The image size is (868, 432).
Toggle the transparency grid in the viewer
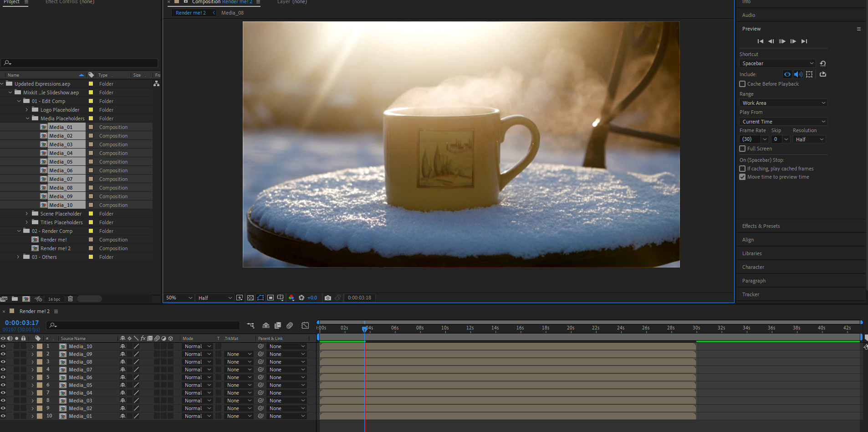250,298
